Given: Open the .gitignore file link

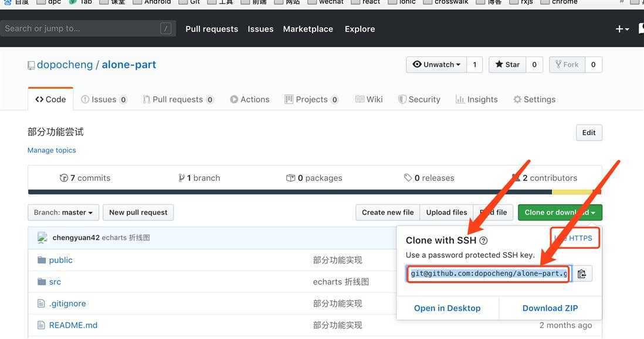Looking at the screenshot, I should click(x=68, y=304).
